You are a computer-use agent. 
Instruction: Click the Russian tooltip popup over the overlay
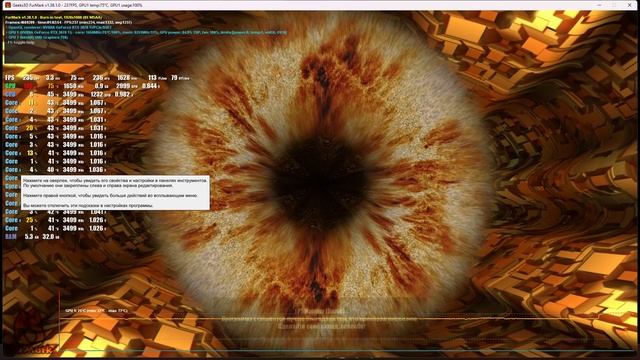point(116,193)
